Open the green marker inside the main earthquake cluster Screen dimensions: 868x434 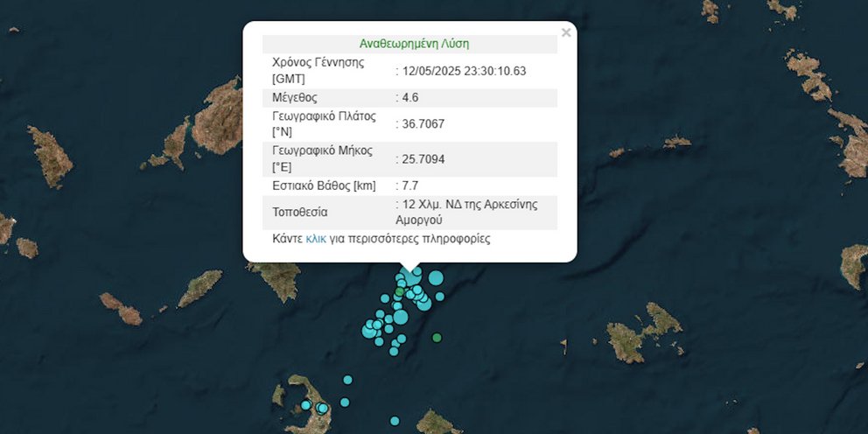[399, 291]
